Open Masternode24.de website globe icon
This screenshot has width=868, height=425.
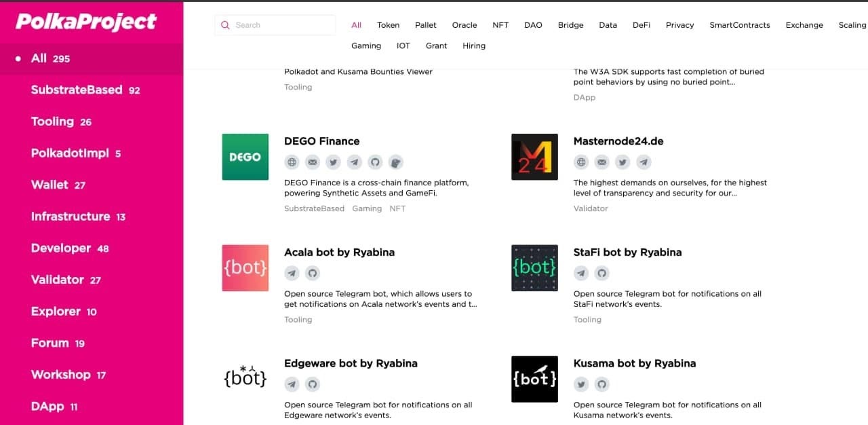point(581,162)
